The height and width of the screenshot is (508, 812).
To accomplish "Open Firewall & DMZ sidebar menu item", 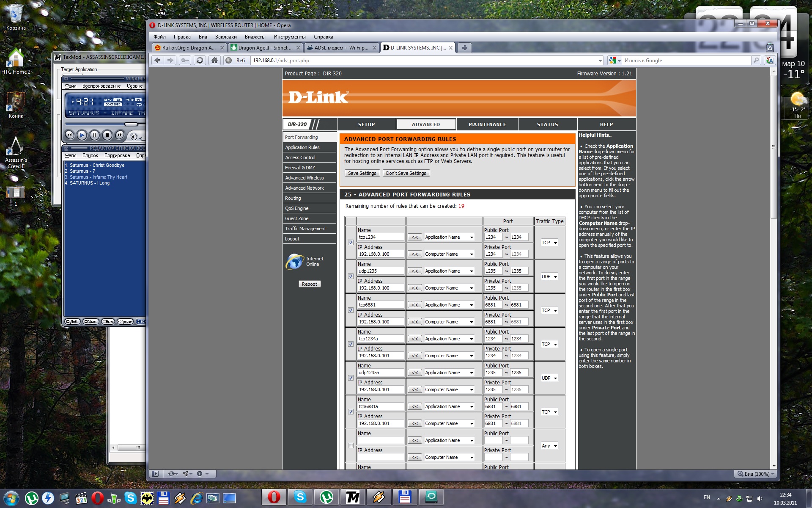I will pos(300,168).
